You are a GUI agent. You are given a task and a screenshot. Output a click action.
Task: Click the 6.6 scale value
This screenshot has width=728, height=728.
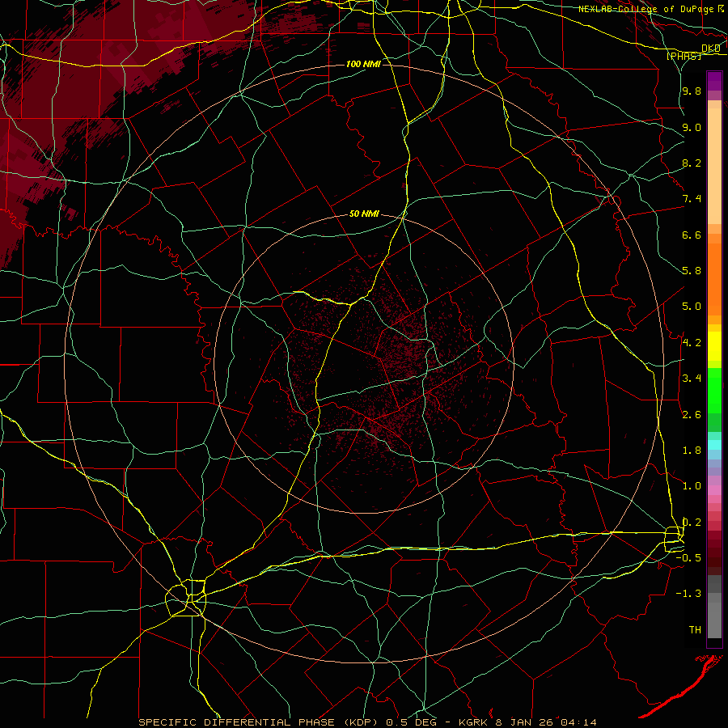[692, 235]
